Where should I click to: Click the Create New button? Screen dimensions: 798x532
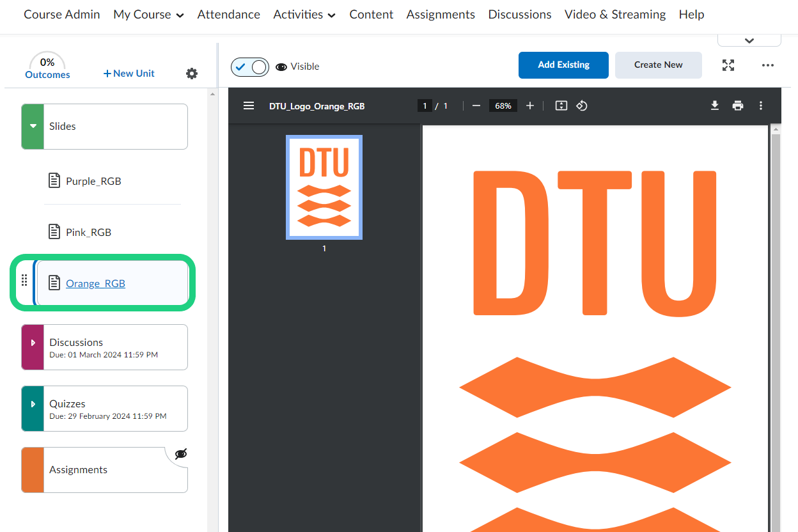pyautogui.click(x=658, y=65)
